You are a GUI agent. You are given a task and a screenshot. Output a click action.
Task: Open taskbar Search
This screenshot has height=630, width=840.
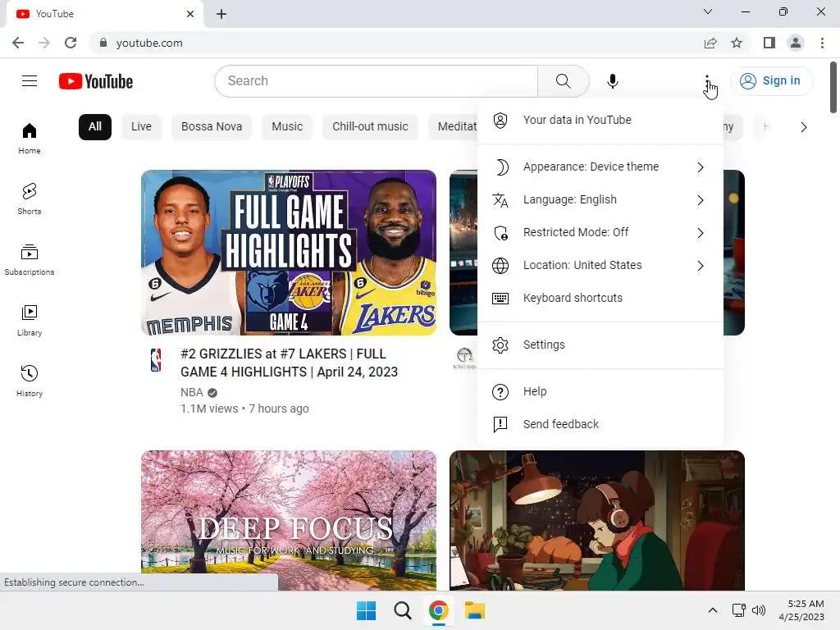tap(402, 610)
